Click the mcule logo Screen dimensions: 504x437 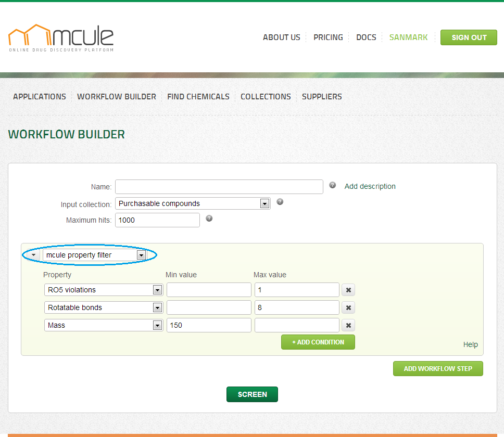click(61, 37)
